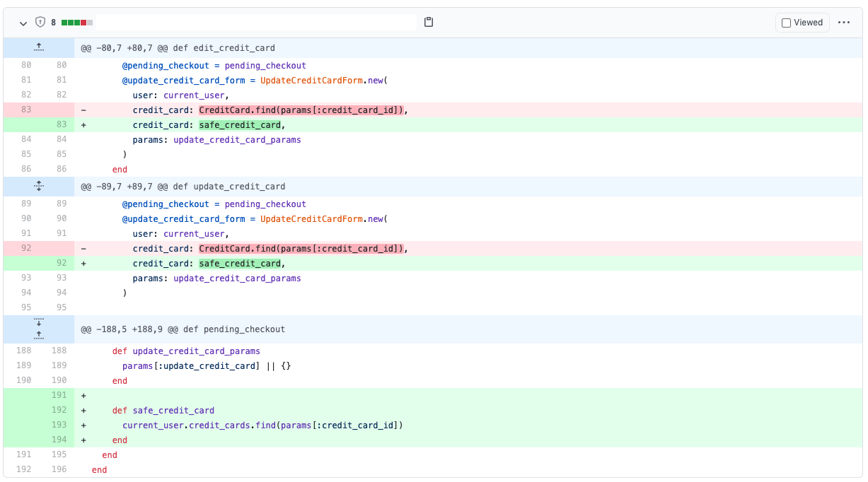Click 'def safe_credit_card' added line

163,410
